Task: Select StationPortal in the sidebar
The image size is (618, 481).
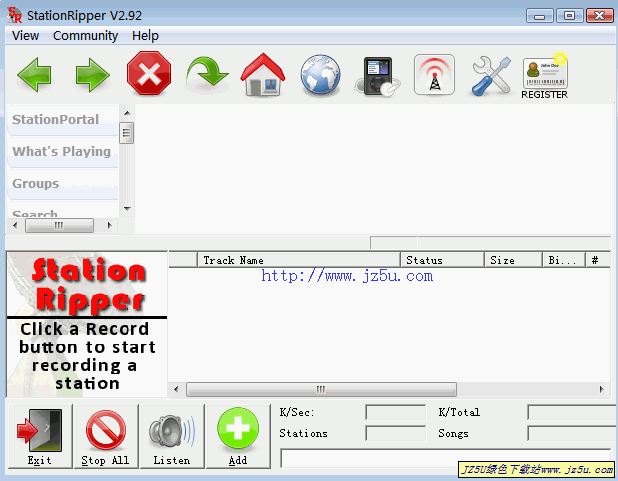Action: click(63, 120)
